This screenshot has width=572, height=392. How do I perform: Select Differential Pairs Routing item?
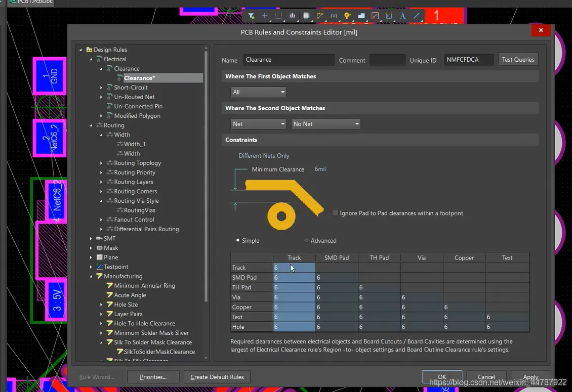[x=146, y=229]
